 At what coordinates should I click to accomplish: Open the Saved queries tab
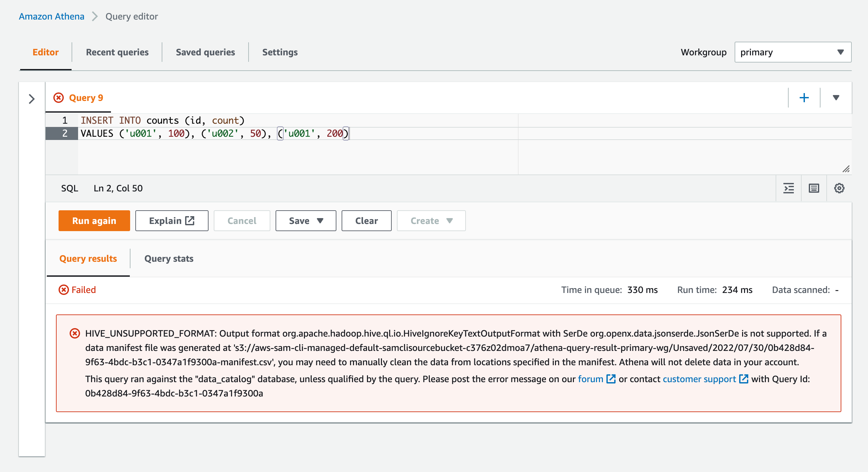click(205, 52)
